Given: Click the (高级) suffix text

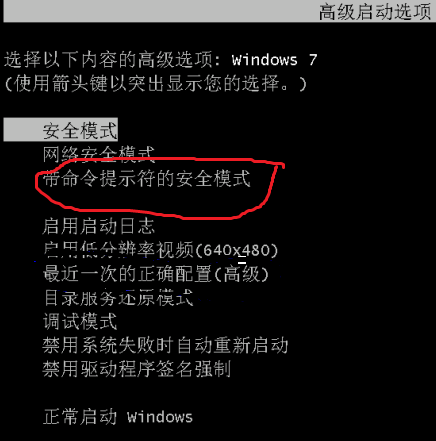Looking at the screenshot, I should pyautogui.click(x=241, y=274).
